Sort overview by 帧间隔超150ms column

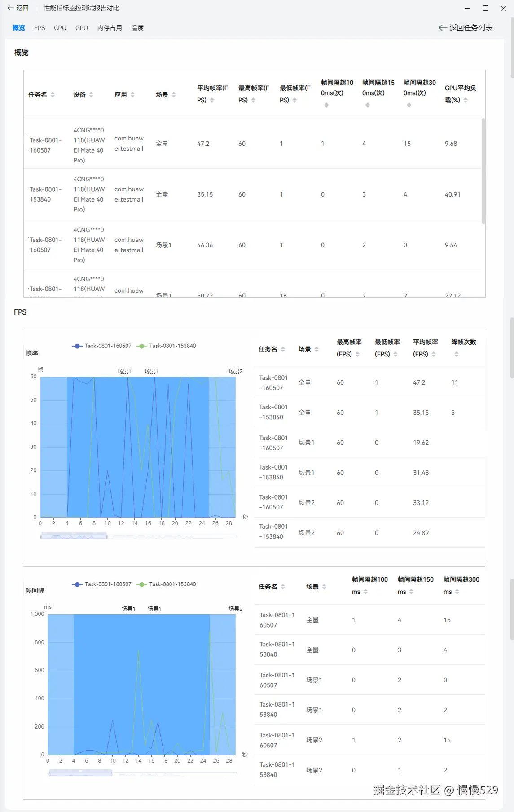pyautogui.click(x=368, y=105)
